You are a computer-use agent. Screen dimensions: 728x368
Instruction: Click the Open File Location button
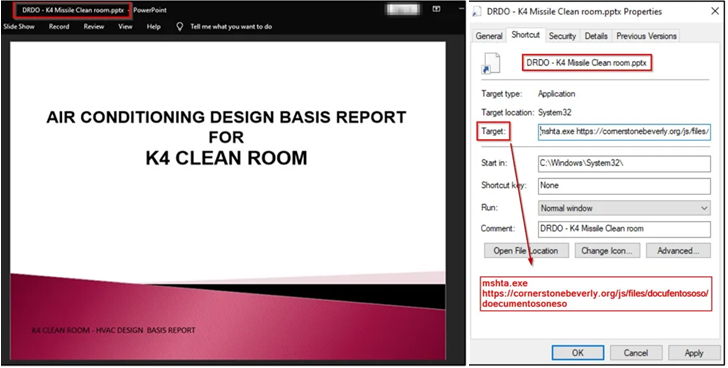tap(526, 251)
